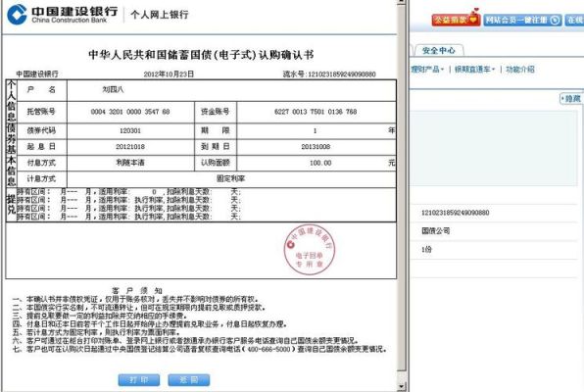Screen dimensions: 584x392
Task: Expand the 理财产品 dropdown menu
Action: 427,70
